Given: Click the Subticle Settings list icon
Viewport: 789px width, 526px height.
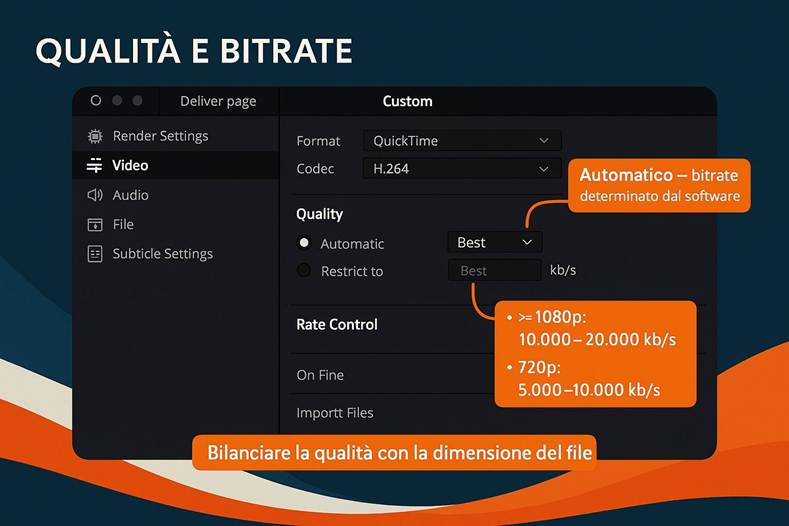Looking at the screenshot, I should [95, 254].
